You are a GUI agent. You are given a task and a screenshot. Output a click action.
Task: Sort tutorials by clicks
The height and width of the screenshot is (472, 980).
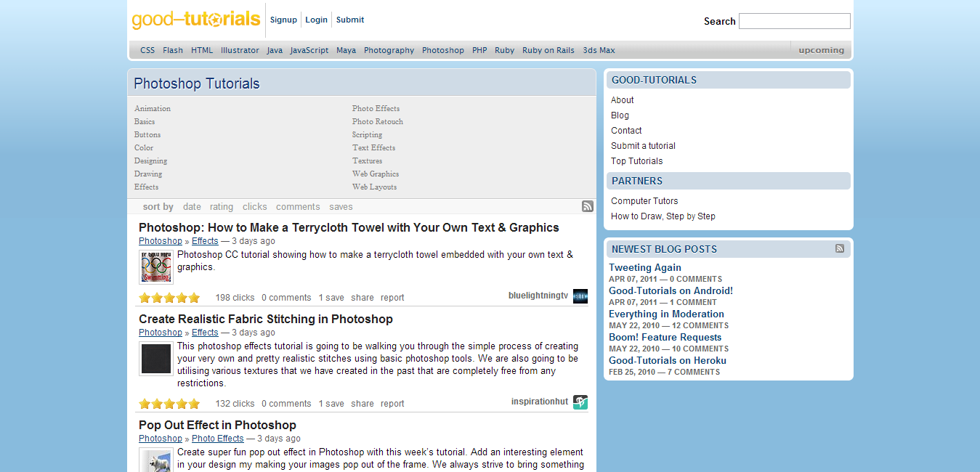255,207
